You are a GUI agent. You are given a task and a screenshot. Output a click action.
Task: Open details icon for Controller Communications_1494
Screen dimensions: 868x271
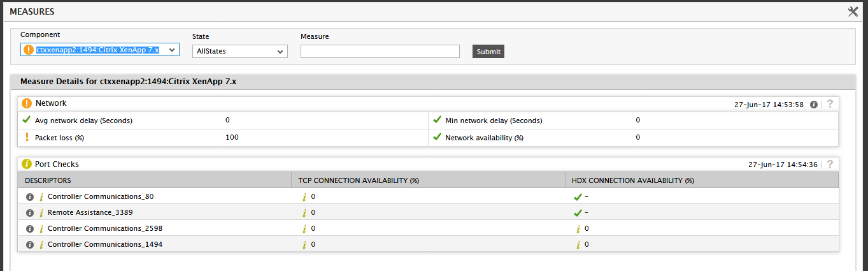point(29,244)
